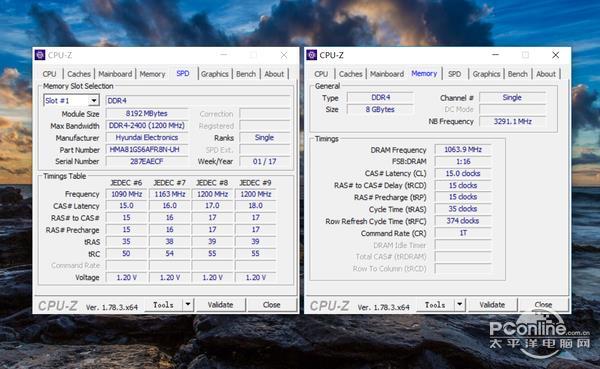This screenshot has height=369, width=600.
Task: Click Row Refresh Cycle Time value 374 clocks
Action: pos(463,221)
